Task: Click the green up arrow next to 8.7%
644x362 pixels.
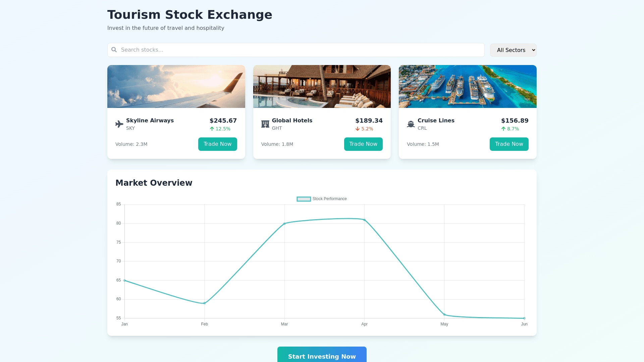Action: coord(503,129)
